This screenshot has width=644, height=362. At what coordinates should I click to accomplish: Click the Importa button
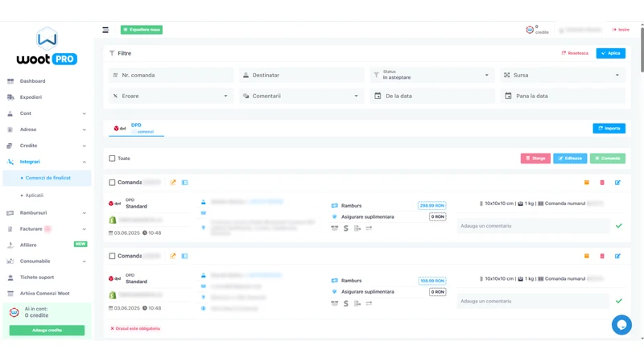point(609,128)
